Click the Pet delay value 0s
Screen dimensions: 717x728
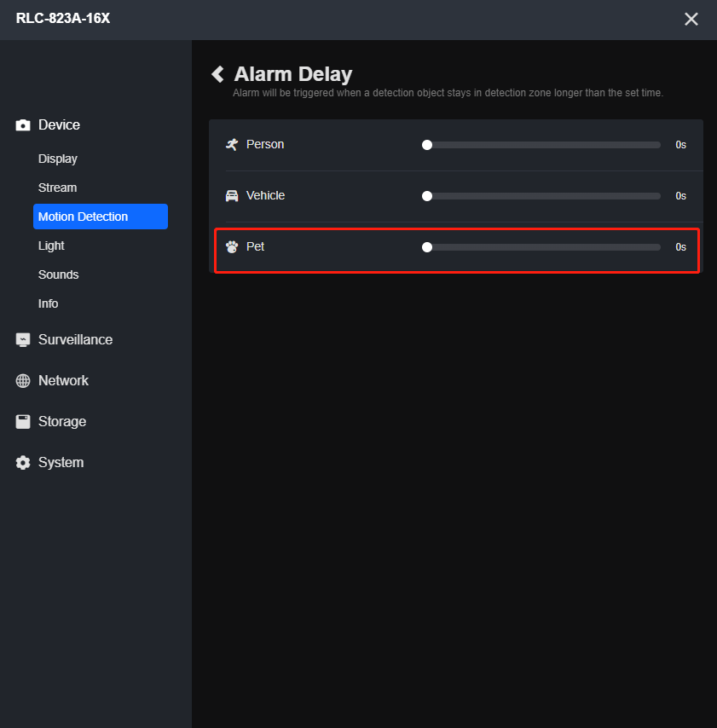[x=681, y=247]
